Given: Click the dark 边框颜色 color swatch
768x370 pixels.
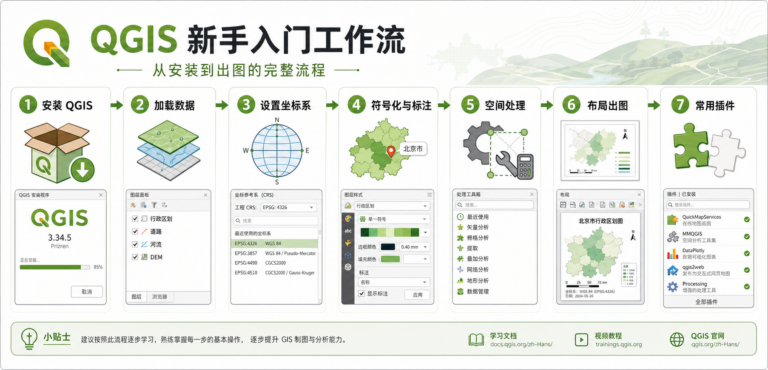Looking at the screenshot, I should pos(388,247).
